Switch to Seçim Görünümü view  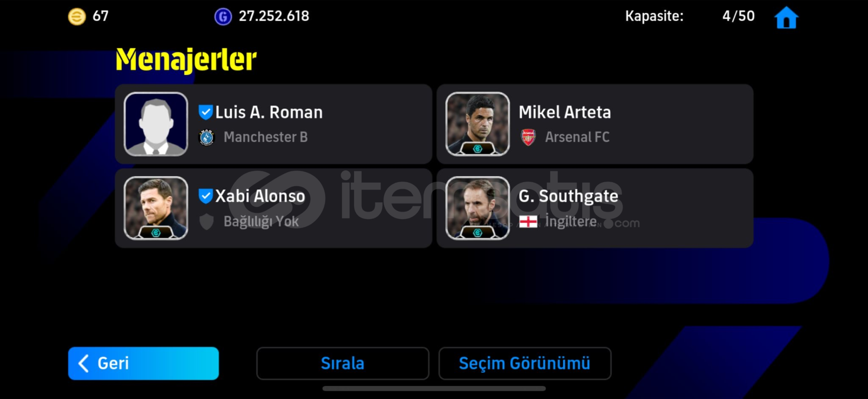point(524,363)
